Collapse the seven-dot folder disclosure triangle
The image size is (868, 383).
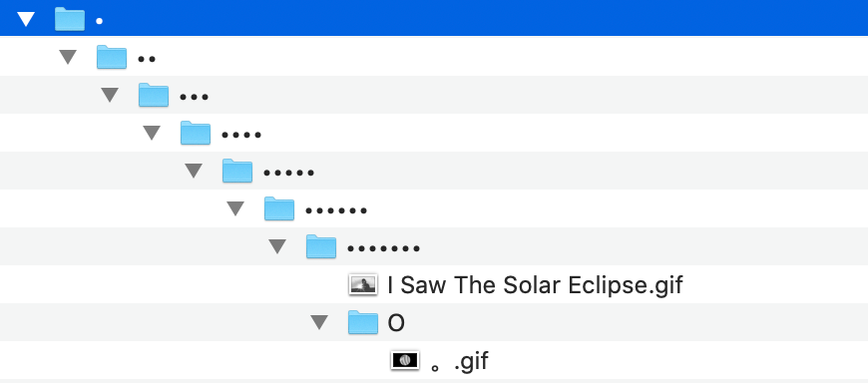pyautogui.click(x=276, y=246)
